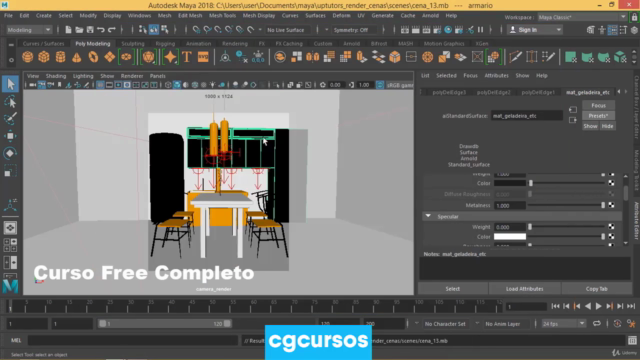Image resolution: width=640 pixels, height=360 pixels.
Task: Click the black Base Color swatch
Action: click(x=510, y=183)
